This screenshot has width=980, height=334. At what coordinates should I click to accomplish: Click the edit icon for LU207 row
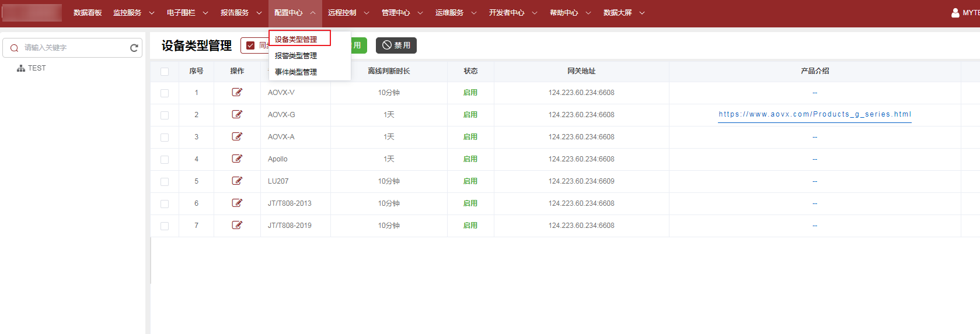tap(237, 181)
